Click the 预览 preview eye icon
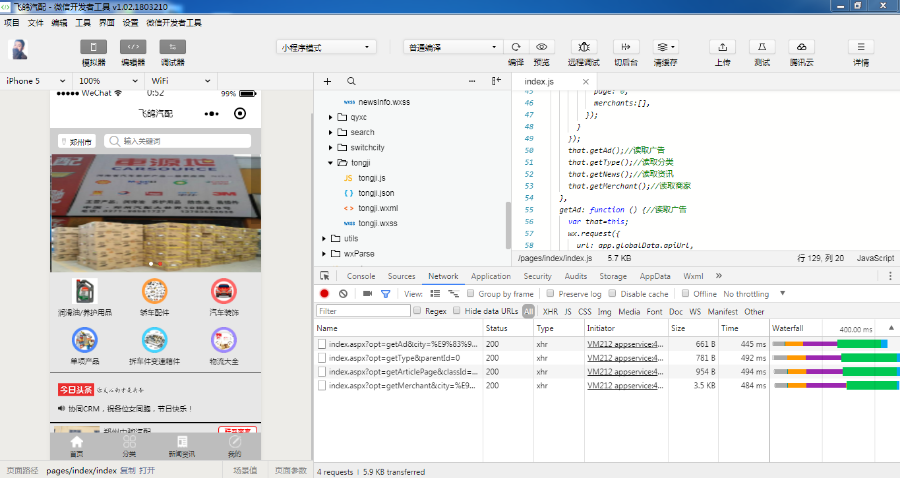The height and width of the screenshot is (478, 900). point(542,47)
